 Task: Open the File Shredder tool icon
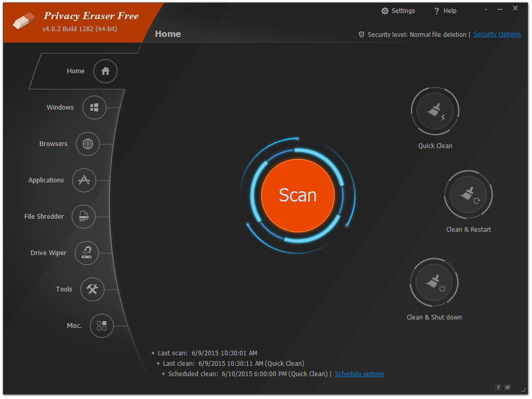[x=84, y=217]
